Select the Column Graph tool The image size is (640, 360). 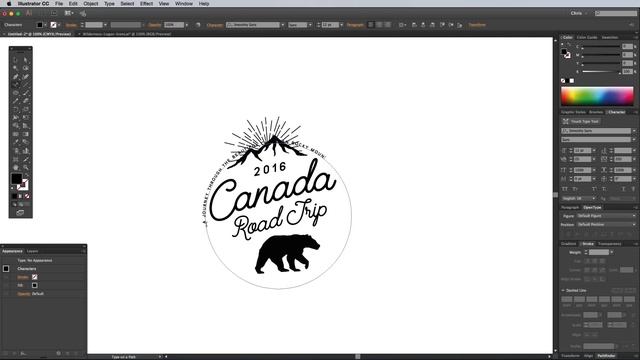pos(26,151)
